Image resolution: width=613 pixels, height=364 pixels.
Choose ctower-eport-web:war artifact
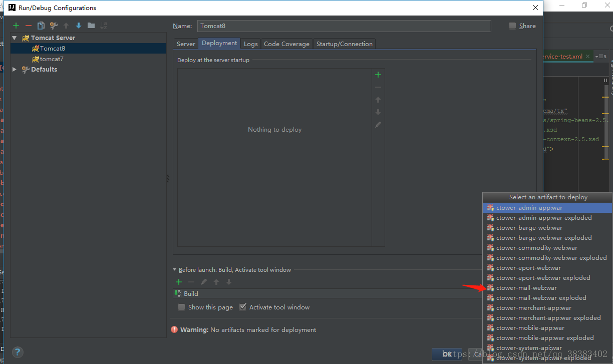coord(547,267)
